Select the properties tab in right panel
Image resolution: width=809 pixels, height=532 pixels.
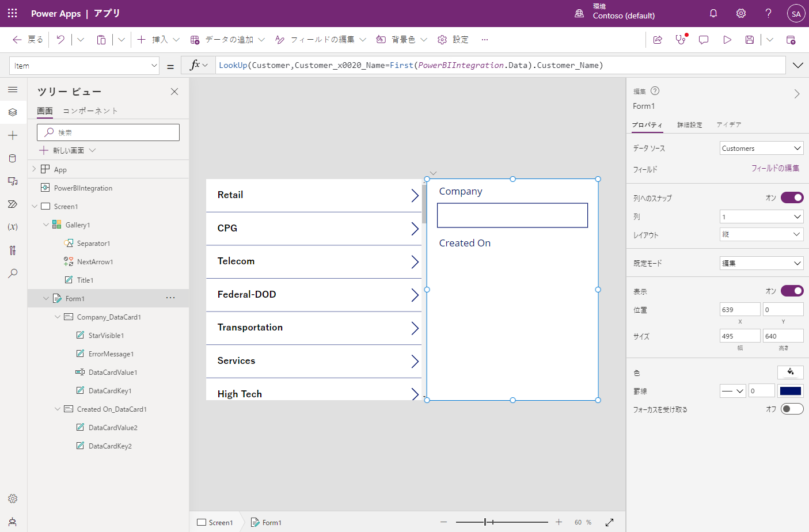[647, 124]
